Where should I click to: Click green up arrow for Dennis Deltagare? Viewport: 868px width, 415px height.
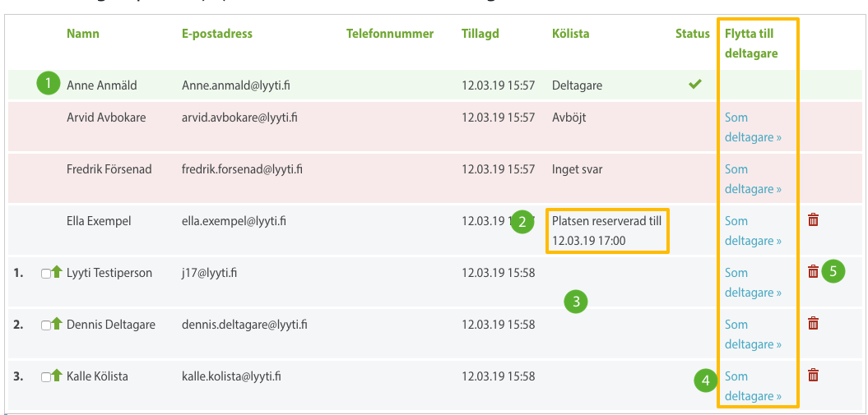57,325
